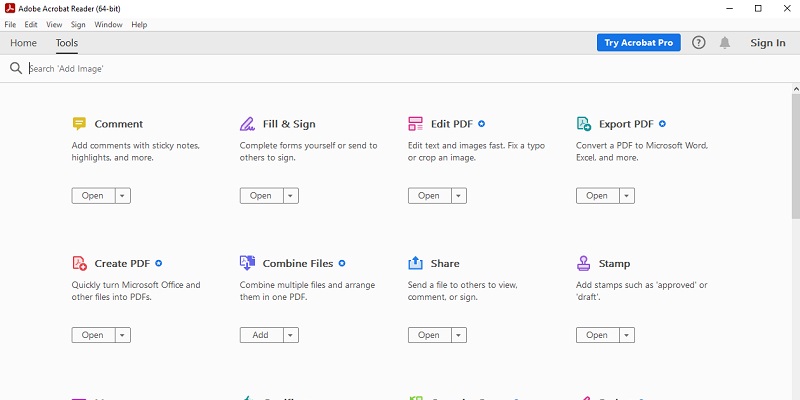Expand the Edit PDF Open dropdown arrow
800x400 pixels.
click(459, 196)
